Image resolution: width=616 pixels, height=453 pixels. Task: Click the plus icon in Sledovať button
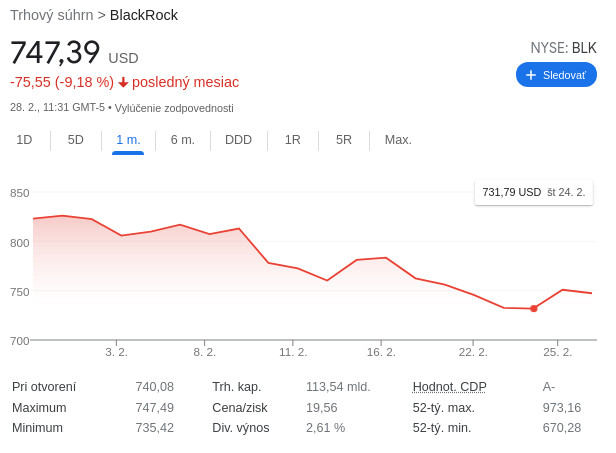(531, 75)
